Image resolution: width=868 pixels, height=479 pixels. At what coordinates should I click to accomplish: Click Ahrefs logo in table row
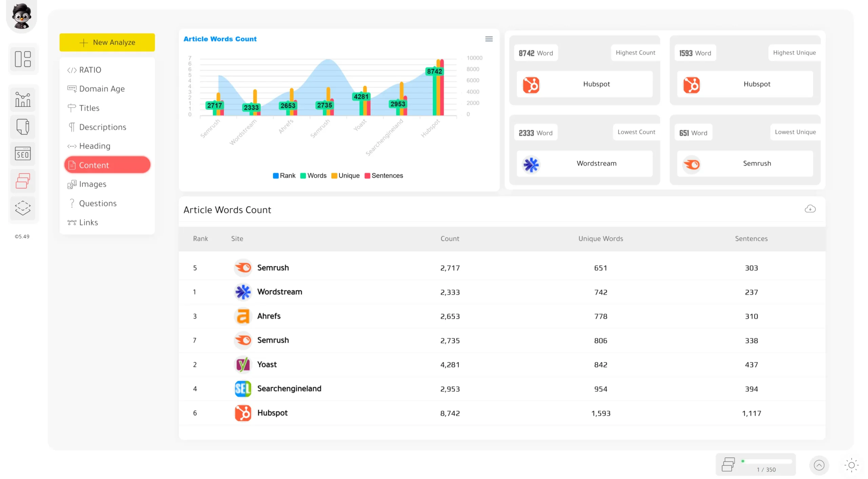click(243, 316)
